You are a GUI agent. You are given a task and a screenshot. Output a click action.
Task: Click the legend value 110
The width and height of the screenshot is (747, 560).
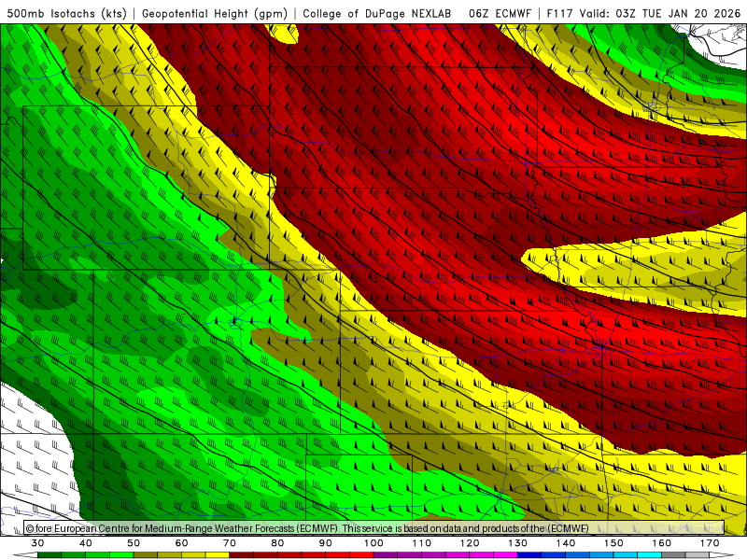click(422, 543)
